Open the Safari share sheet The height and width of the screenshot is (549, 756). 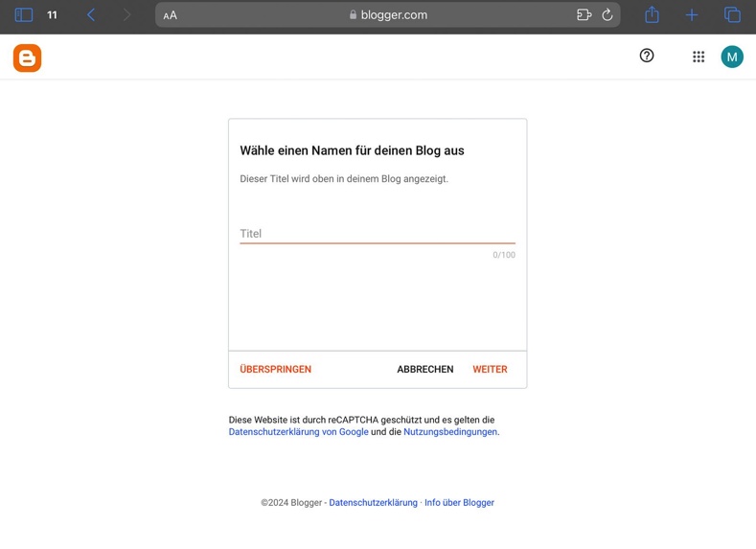(x=652, y=14)
